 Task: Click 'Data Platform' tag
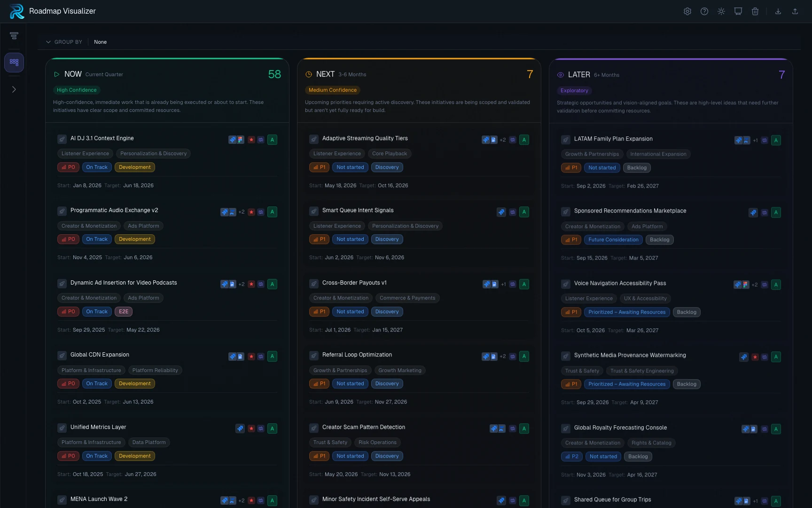pyautogui.click(x=149, y=442)
